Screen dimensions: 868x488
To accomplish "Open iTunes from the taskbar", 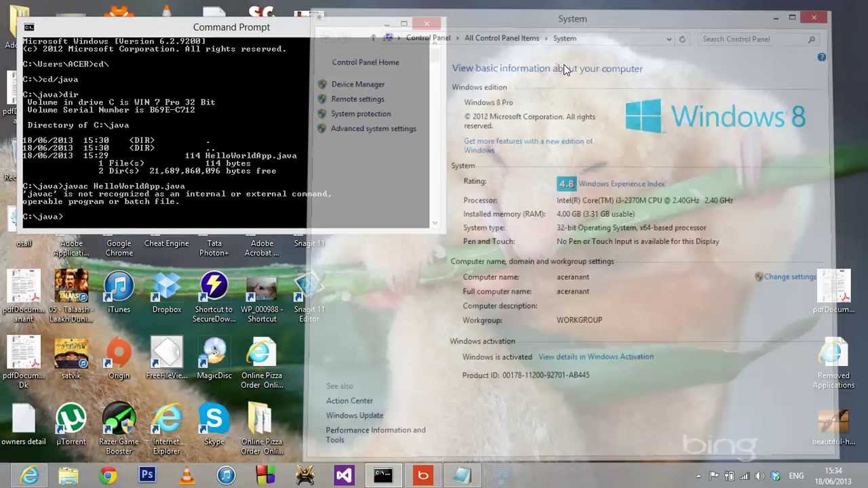I will 226,476.
